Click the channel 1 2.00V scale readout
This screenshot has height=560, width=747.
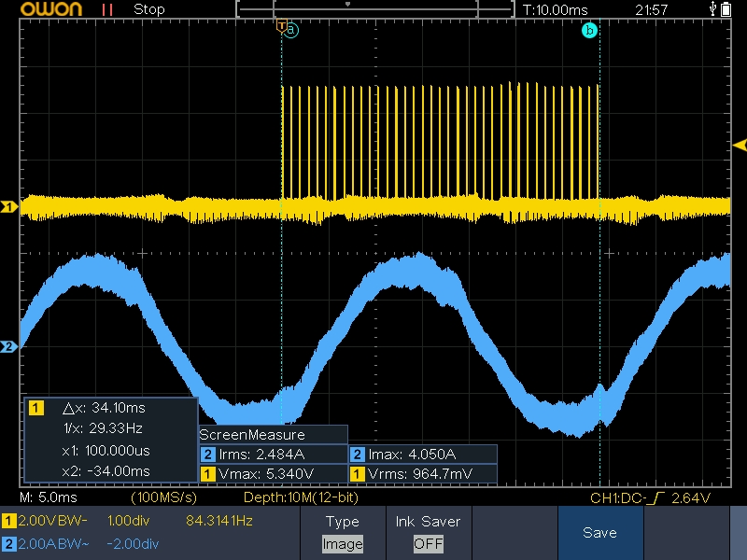(x=53, y=521)
